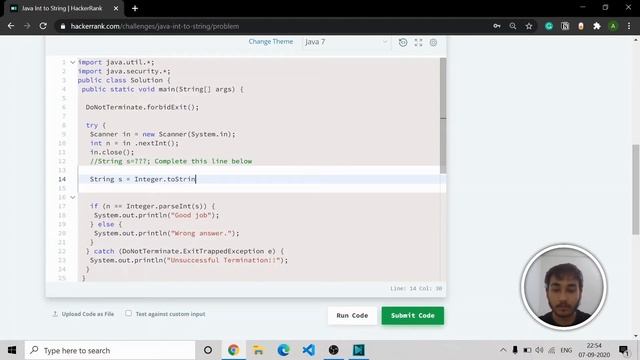Click the webcam overlay thumbnail
Screen dimensions: 640x360
click(564, 287)
